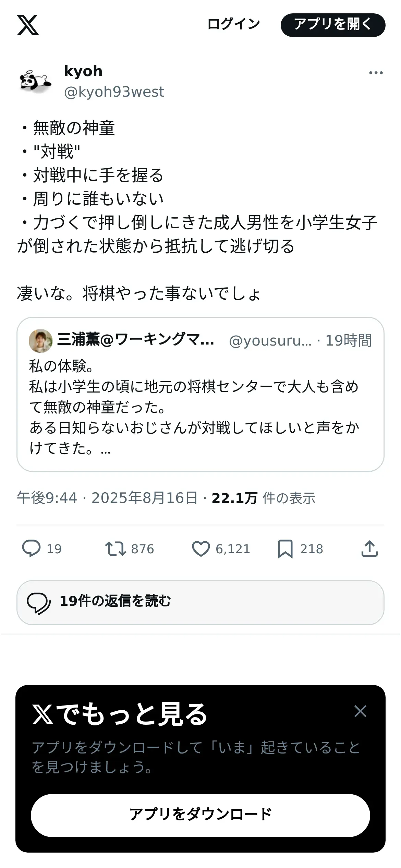The image size is (401, 868).
Task: Click the 22.1万 件の表示 view count
Action: (x=263, y=498)
